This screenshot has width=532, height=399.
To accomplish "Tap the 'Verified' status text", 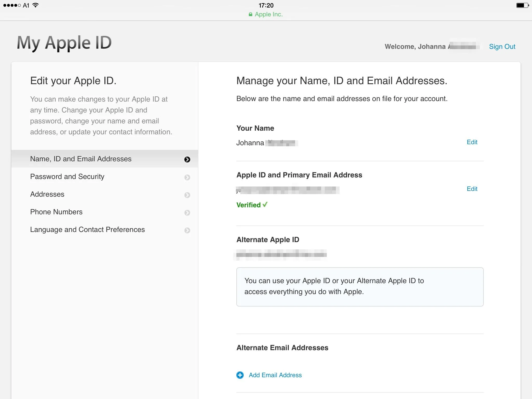I will pos(248,205).
